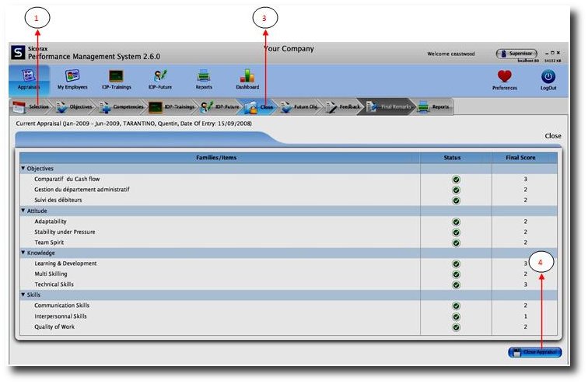Screen dimensions: 588x384
Task: Click the IDP-Trainings toolbar icon
Action: (116, 78)
